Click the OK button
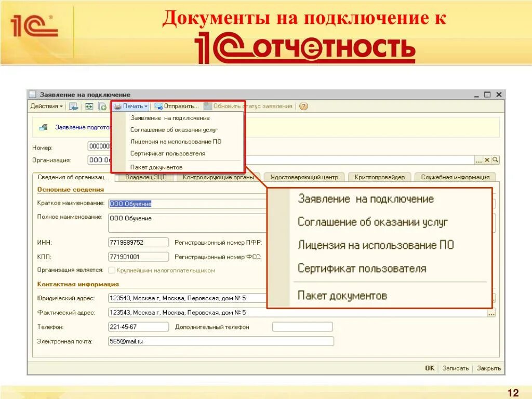Screen dimensions: 532x399 click(x=430, y=368)
